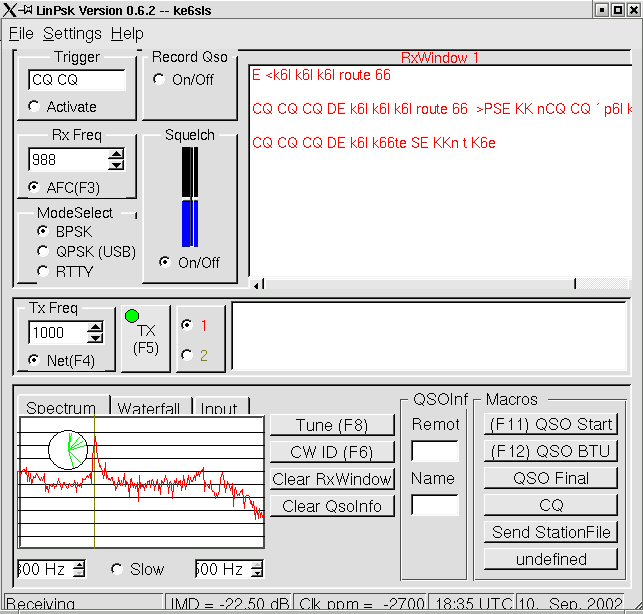The width and height of the screenshot is (643, 614).
Task: Click scrollbar left arrow in RxWindow
Action: click(x=256, y=284)
